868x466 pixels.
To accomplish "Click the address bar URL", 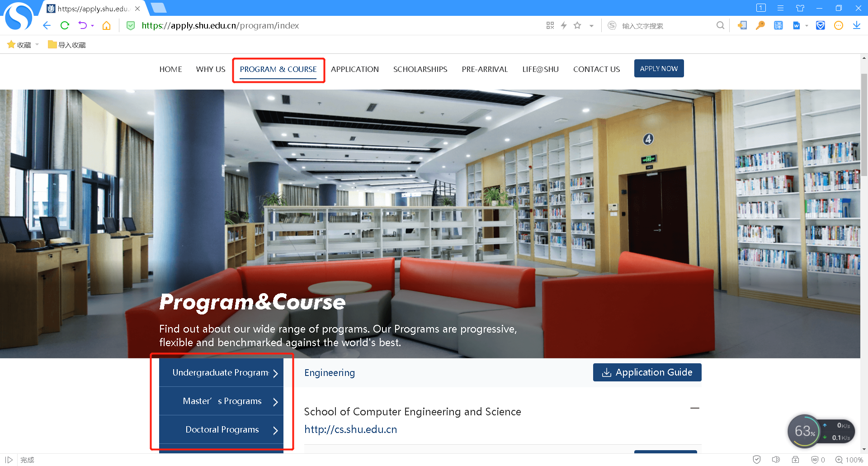I will pos(220,26).
